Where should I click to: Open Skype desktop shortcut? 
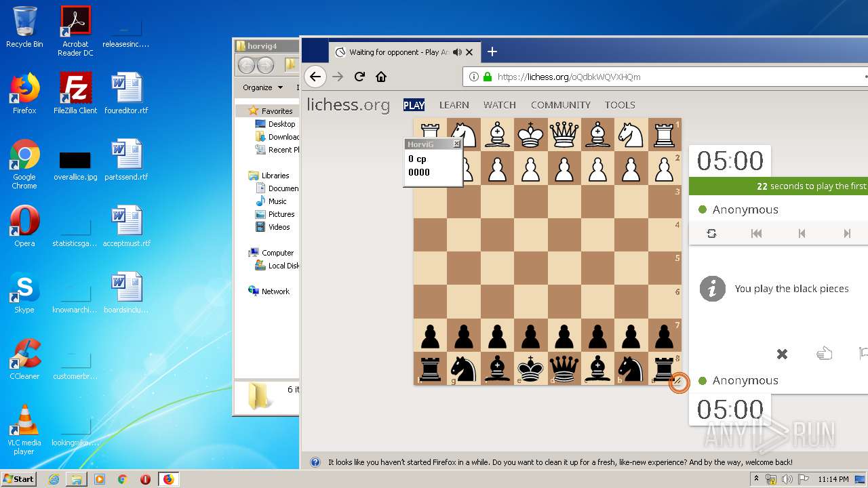[x=24, y=293]
